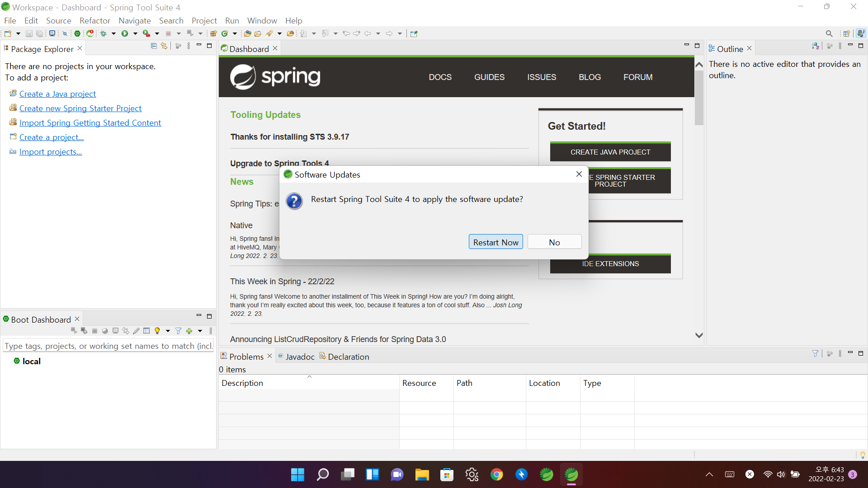Click the green plus icon in Boot Dashboard
The height and width of the screenshot is (488, 868).
(189, 331)
